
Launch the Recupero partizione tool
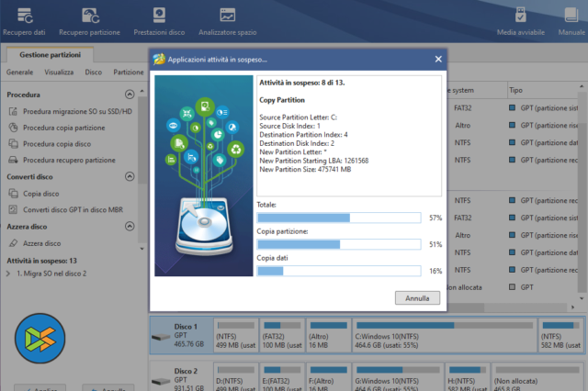click(90, 20)
